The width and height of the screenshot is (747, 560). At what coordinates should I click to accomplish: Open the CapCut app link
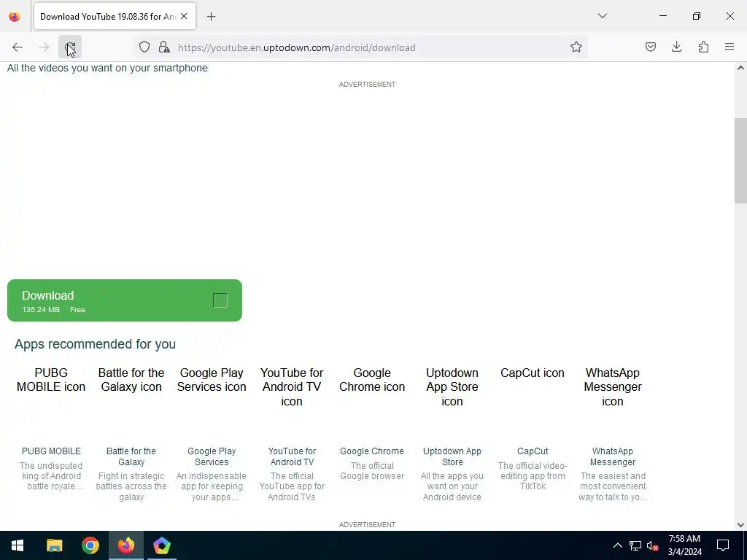tap(533, 451)
